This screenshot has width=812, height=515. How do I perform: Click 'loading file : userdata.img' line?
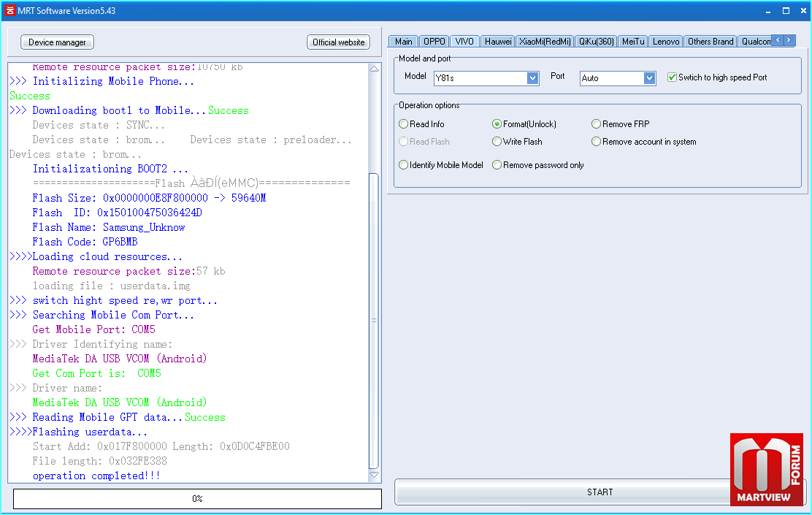(111, 286)
